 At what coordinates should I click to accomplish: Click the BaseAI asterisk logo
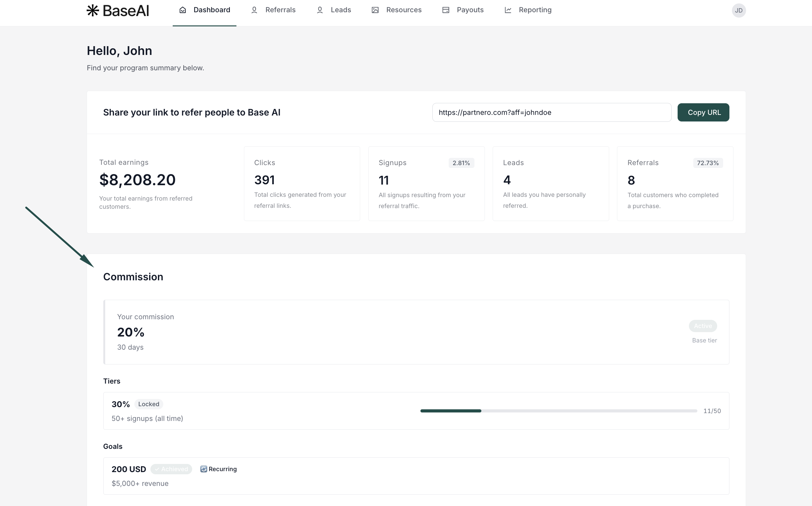pyautogui.click(x=93, y=10)
